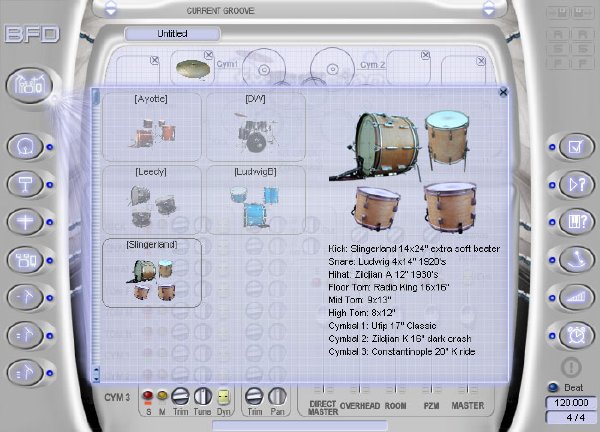Click groove arrows left of CURRENT GROOVE

pyautogui.click(x=111, y=8)
